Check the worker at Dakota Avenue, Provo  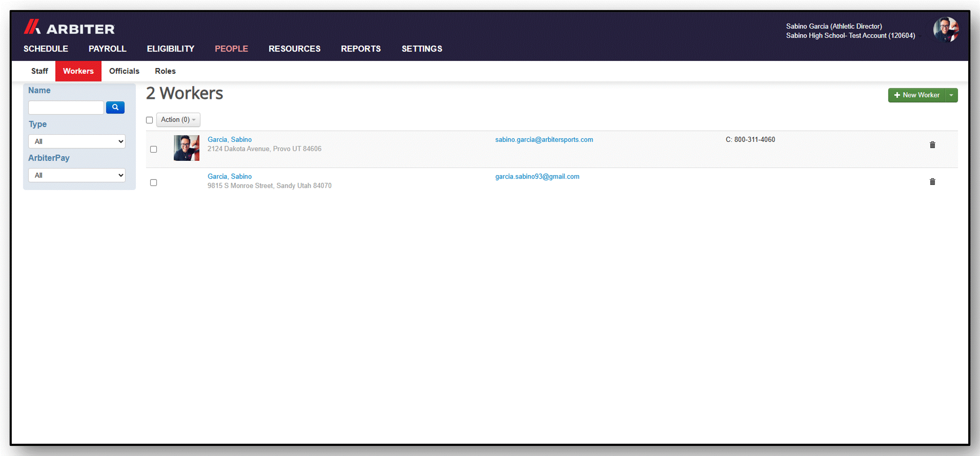(154, 149)
